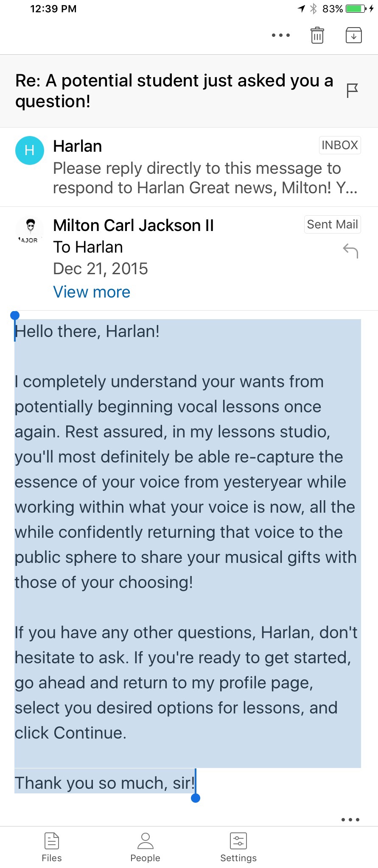The image size is (378, 868).
Task: Flag this email thread
Action: point(352,90)
